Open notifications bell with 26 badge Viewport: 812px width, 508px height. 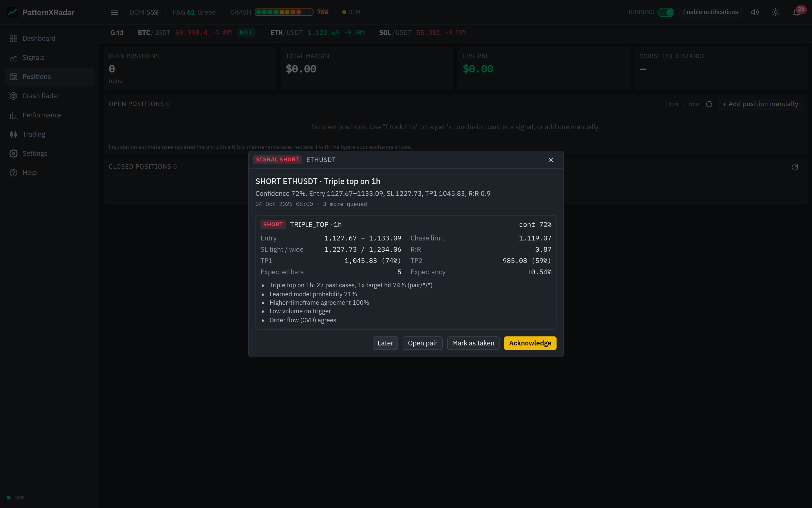point(797,12)
